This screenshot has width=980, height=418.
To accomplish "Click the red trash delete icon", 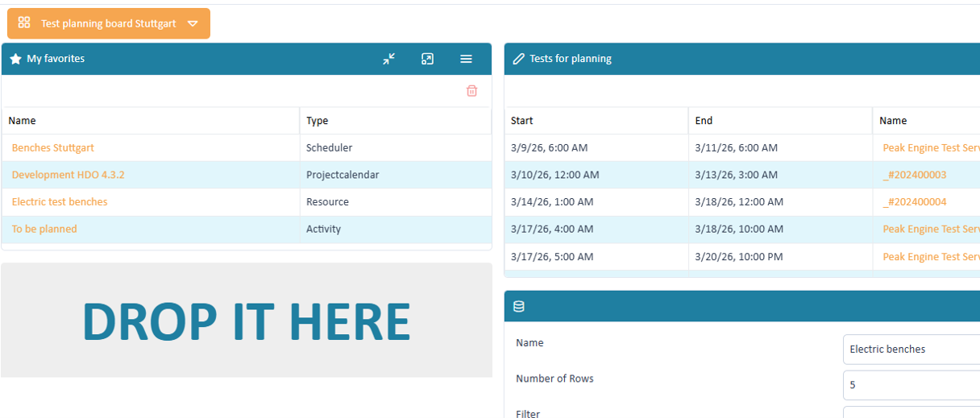I will pos(472,91).
